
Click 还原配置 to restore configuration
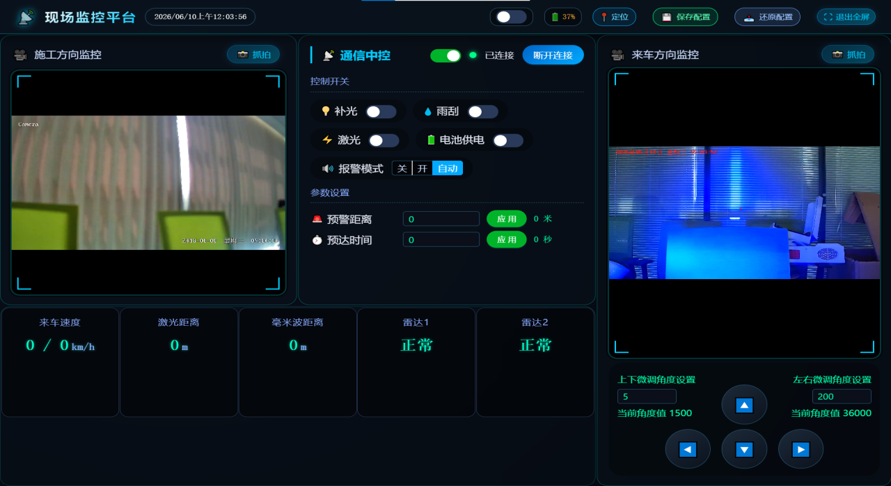coord(768,17)
